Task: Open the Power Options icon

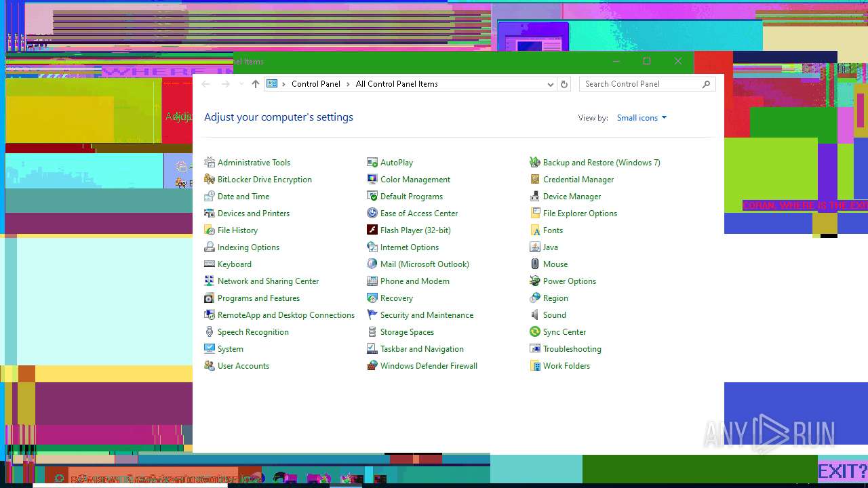Action: [535, 281]
